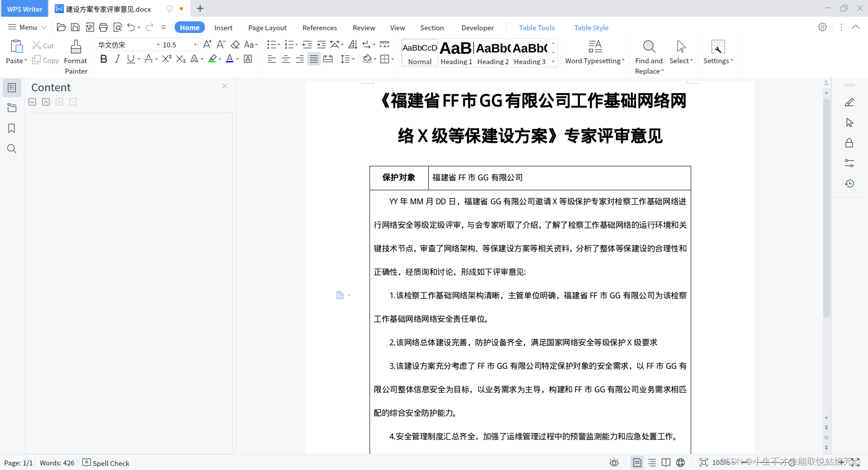Viewport: 868px width, 470px height.
Task: Click the Sort icon
Action: point(353,44)
